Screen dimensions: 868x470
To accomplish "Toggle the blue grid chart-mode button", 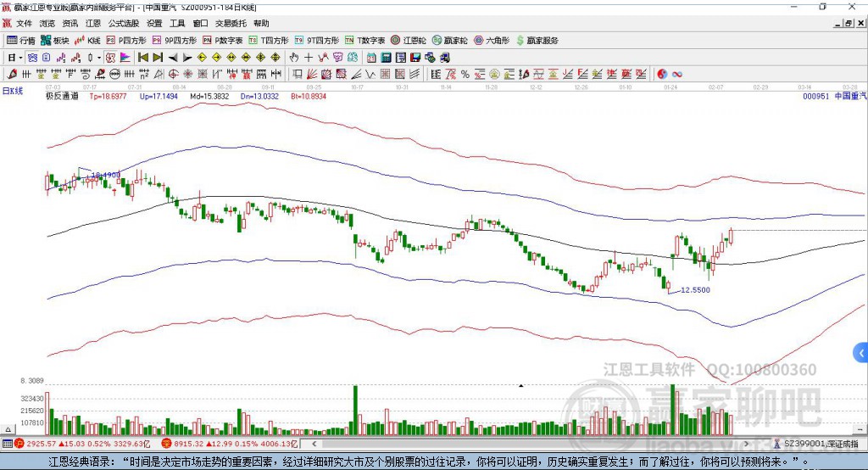I will (x=32, y=57).
